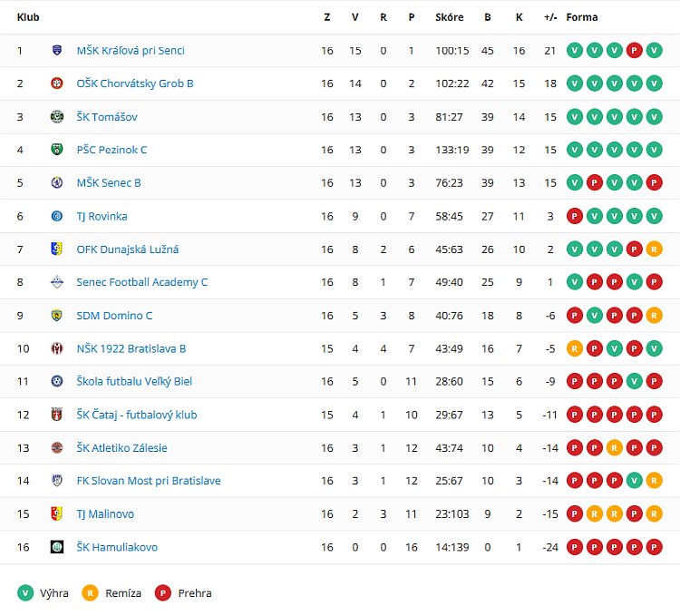Click the ŠK Tomášov team logo
Image resolution: width=680 pixels, height=616 pixels.
point(57,117)
